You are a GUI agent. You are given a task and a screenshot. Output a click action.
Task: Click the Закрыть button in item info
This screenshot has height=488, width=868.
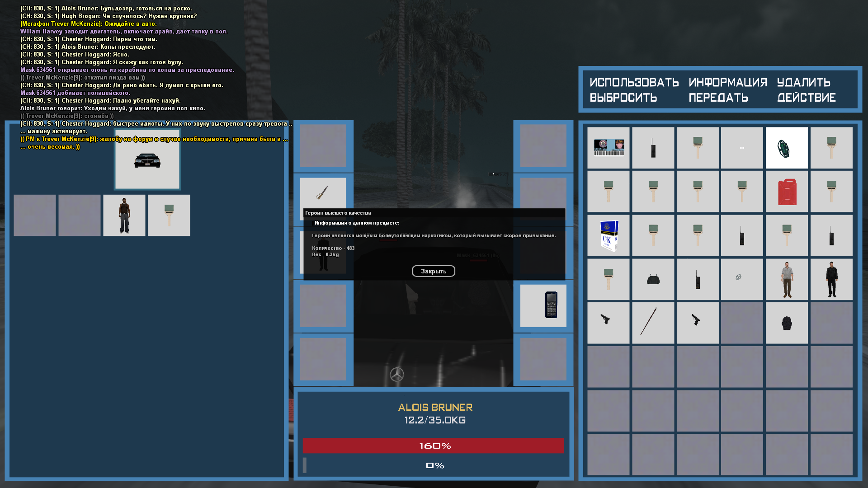pyautogui.click(x=433, y=271)
